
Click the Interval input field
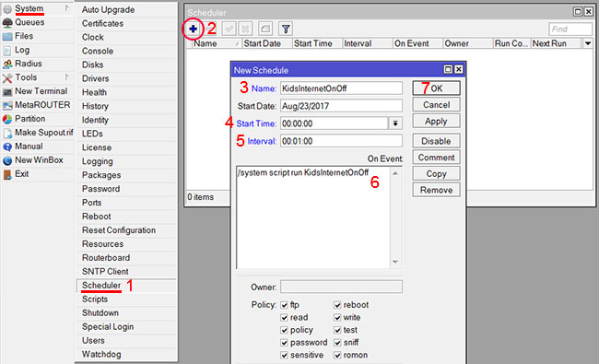coord(341,141)
